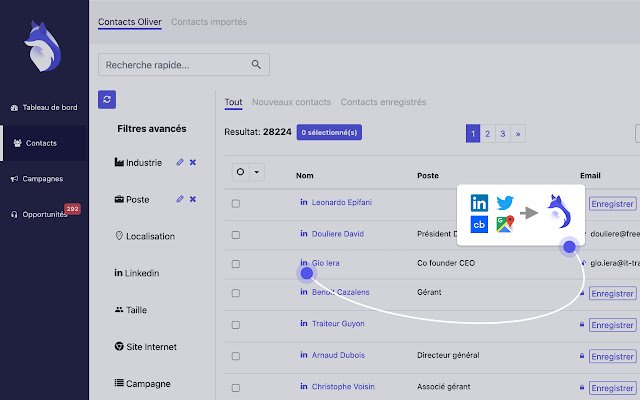Remove the Industrie filter with X icon

tap(193, 162)
